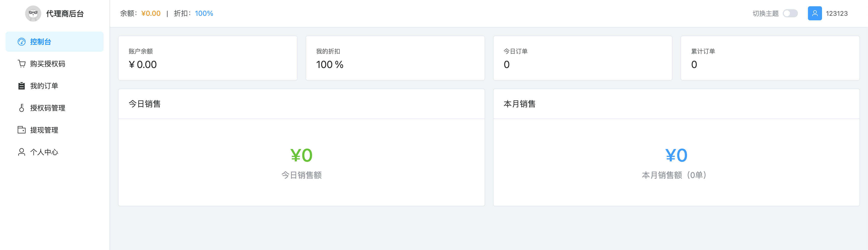Click the green ¥0 today sales figure
Viewport: 868px width, 250px height.
pyautogui.click(x=301, y=155)
